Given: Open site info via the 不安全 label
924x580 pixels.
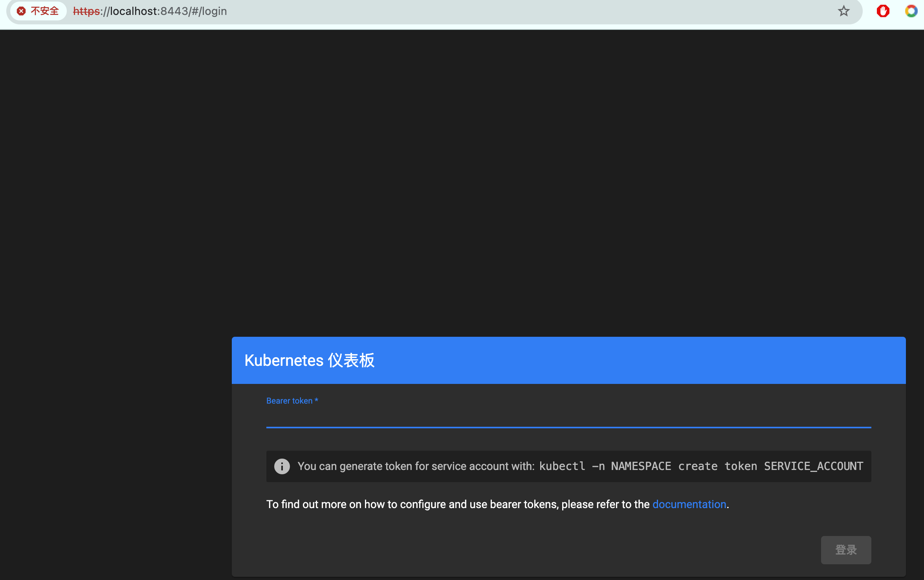Looking at the screenshot, I should point(44,11).
